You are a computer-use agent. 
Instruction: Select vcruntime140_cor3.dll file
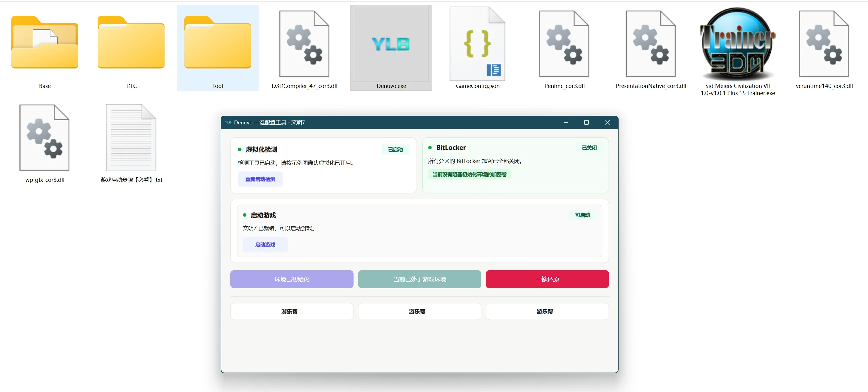point(824,44)
